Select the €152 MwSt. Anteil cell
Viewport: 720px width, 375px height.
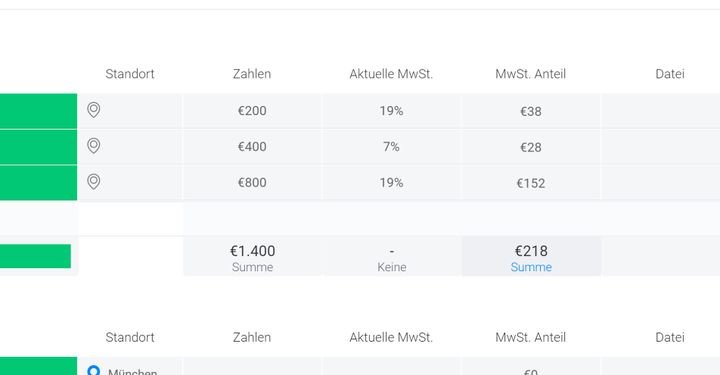click(531, 183)
